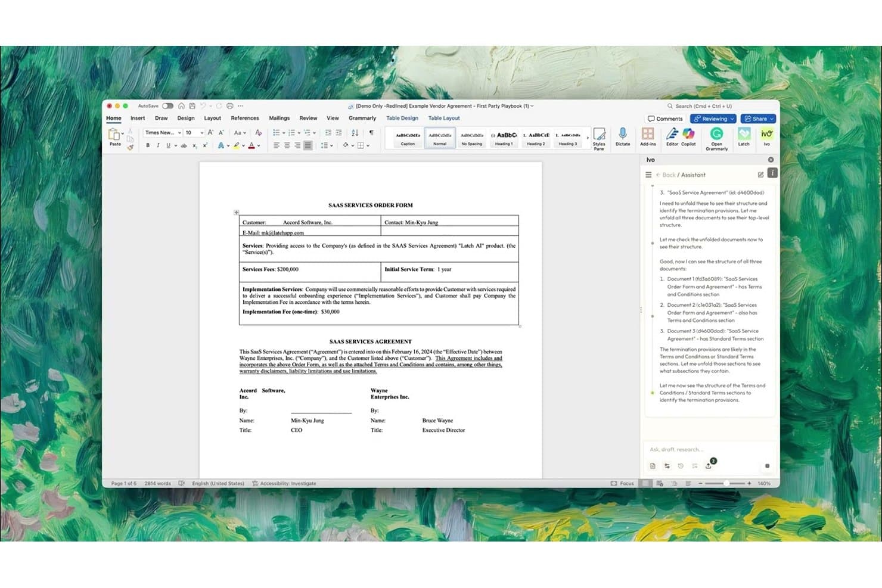The width and height of the screenshot is (882, 588).
Task: Start Copilot from the ribbon
Action: point(688,136)
